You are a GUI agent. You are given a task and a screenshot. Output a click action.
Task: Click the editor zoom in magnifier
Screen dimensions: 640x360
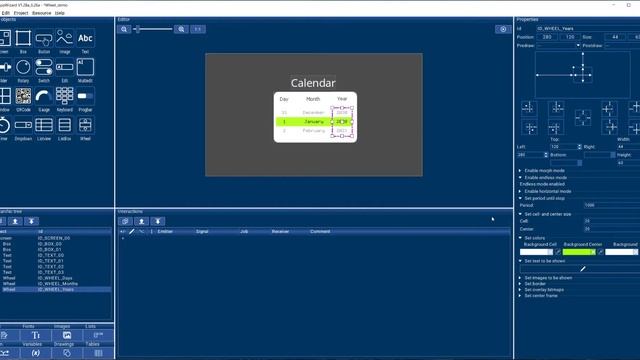point(181,29)
